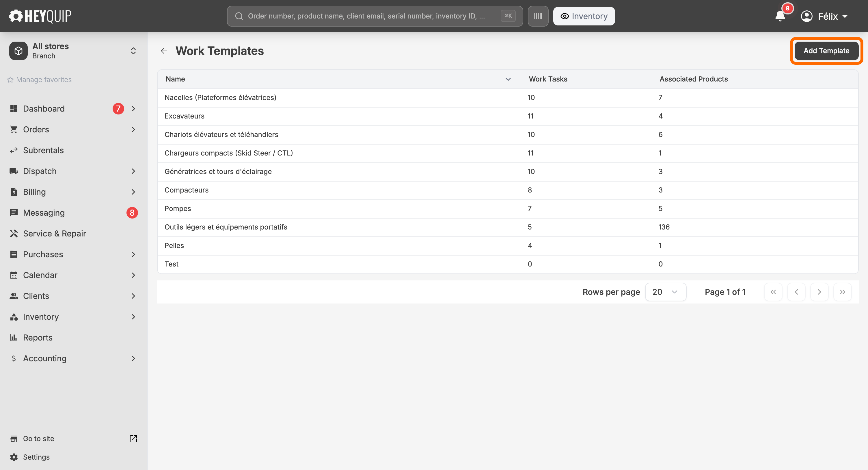The image size is (868, 470).
Task: Click the HeyQuip logo
Action: coord(40,16)
